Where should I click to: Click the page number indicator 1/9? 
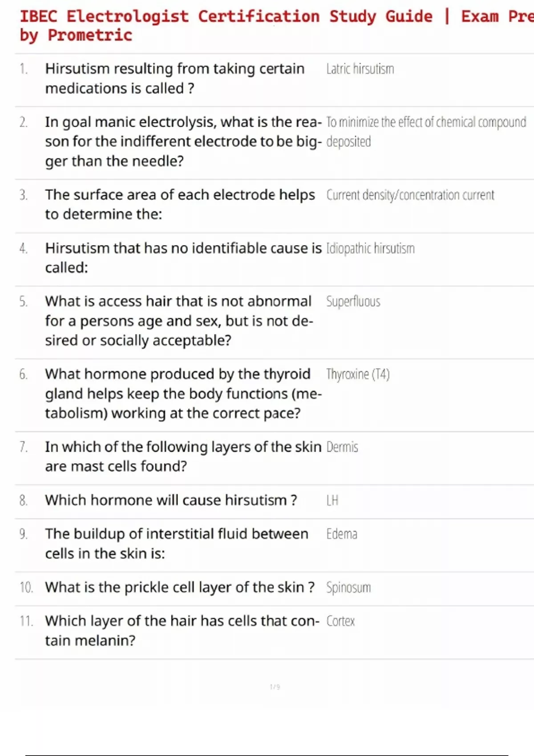[275, 687]
